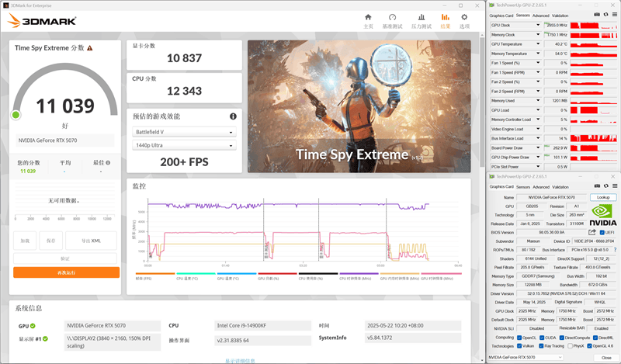Open the Fan 1 Speed (%) dropdown arrow

click(x=538, y=63)
